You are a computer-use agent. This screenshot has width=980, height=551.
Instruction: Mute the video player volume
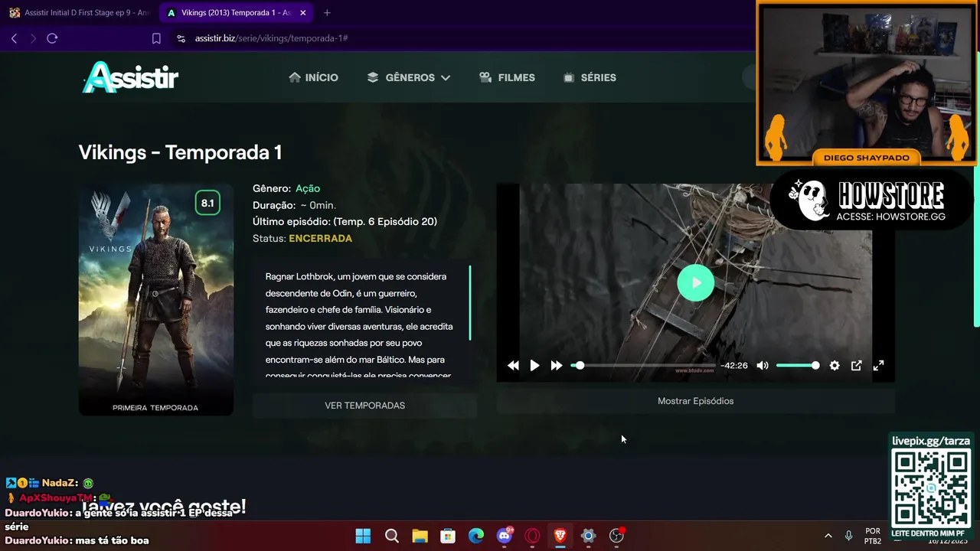pos(763,366)
